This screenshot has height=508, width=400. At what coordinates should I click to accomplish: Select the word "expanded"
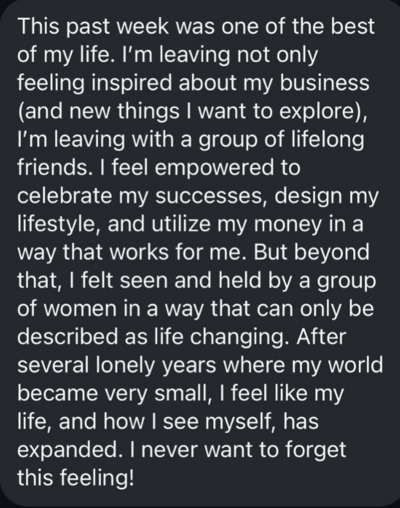tap(68, 450)
